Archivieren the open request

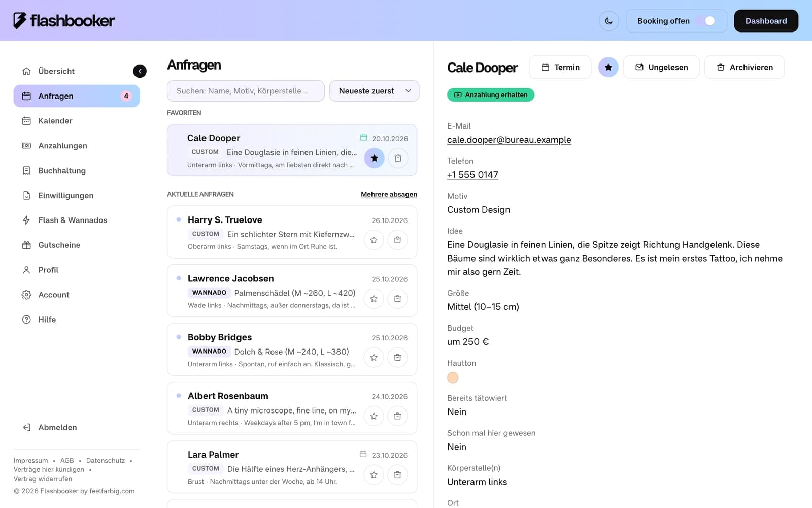745,67
